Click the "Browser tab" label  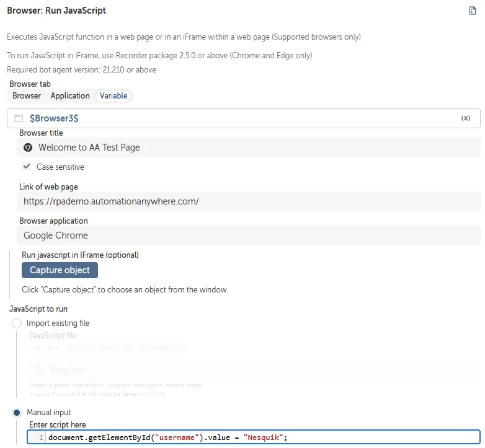point(30,84)
